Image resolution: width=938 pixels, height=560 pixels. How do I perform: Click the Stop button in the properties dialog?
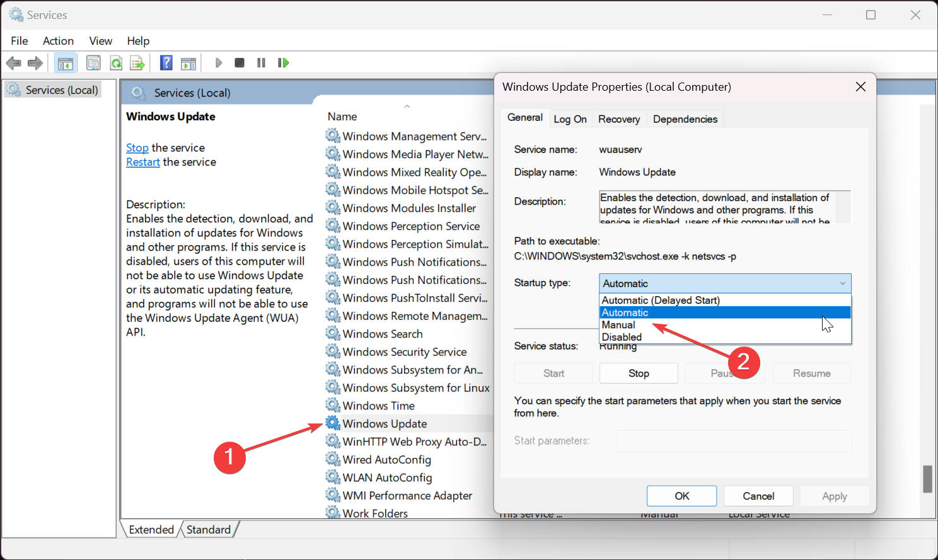click(639, 374)
